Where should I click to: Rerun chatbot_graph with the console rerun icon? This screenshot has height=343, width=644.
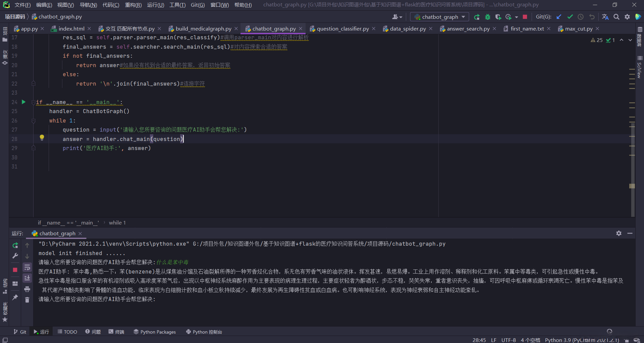15,245
